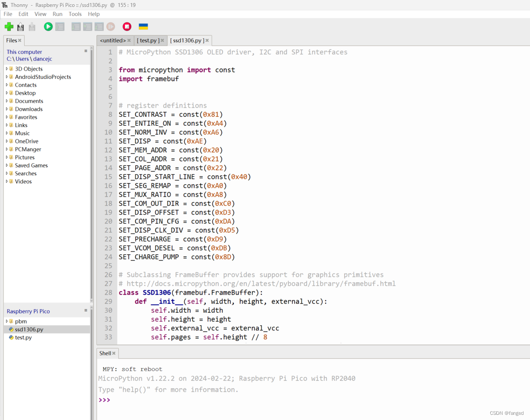Expand the Contacts folder
This screenshot has width=530, height=420.
(7, 85)
